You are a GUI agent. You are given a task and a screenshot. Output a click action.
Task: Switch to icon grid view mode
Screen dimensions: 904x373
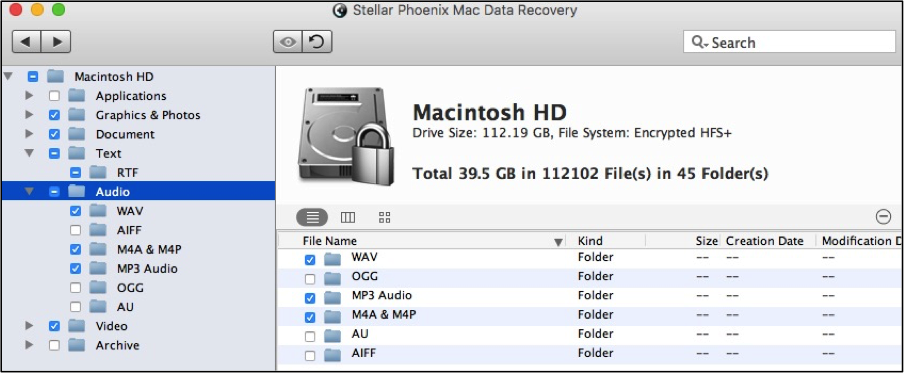pyautogui.click(x=385, y=217)
